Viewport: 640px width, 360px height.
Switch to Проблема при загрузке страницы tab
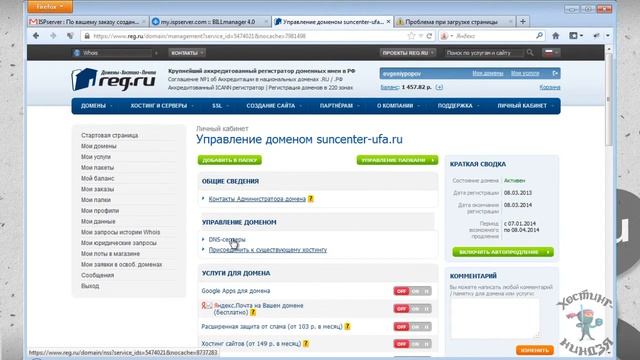(454, 22)
